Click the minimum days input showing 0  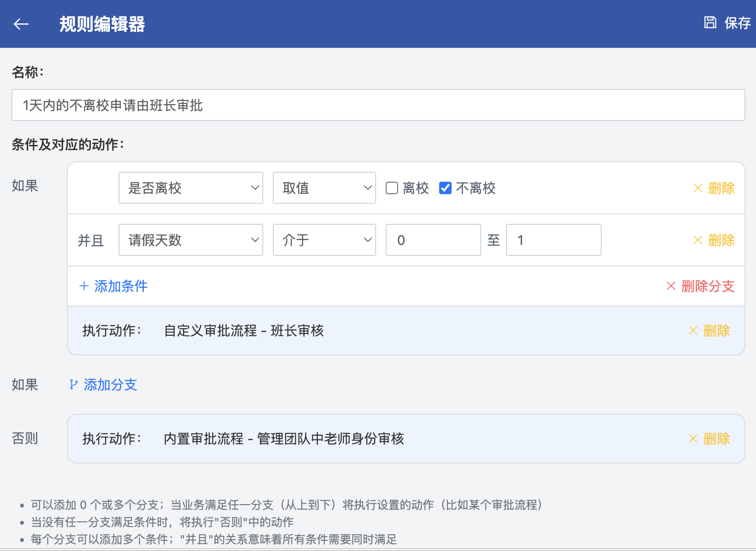[x=433, y=240]
